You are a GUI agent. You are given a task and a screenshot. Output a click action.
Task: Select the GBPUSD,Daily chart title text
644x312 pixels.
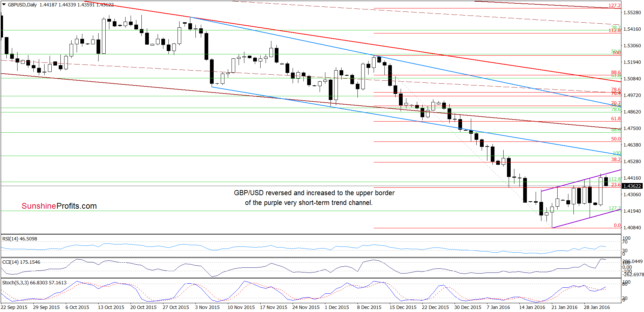coord(22,5)
